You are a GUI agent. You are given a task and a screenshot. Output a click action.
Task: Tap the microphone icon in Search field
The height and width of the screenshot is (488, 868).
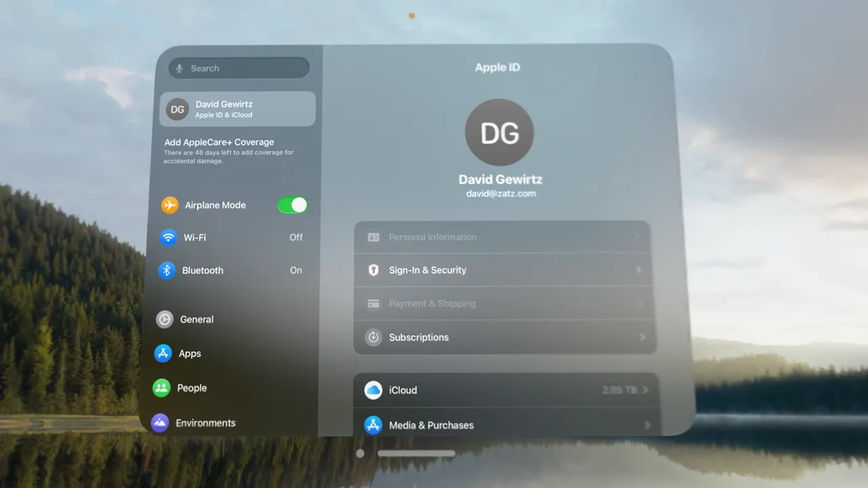pos(180,68)
